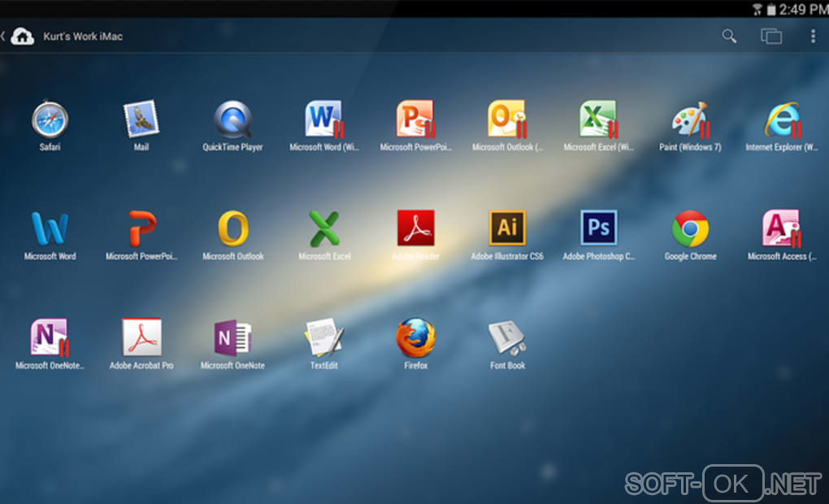
Task: Launch Firefox
Action: tap(415, 337)
